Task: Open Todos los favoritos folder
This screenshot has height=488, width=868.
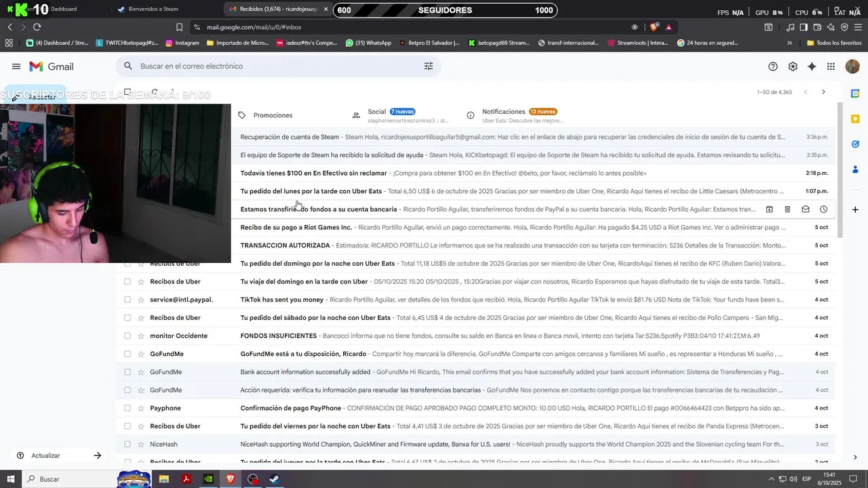Action: 834,43
